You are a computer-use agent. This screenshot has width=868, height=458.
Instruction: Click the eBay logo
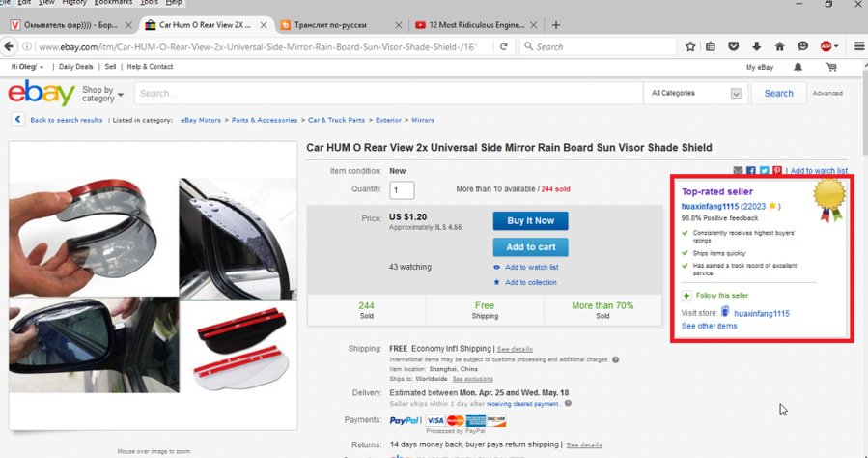42,93
